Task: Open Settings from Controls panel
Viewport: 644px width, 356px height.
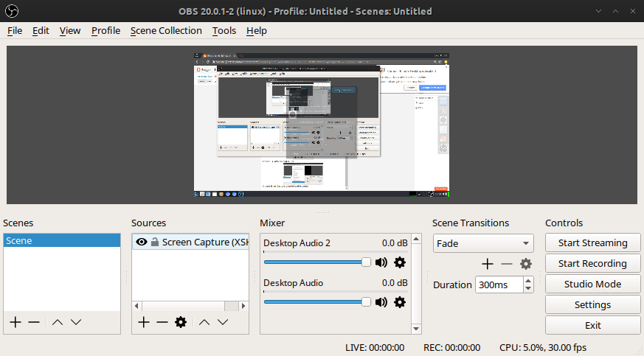Action: (592, 304)
